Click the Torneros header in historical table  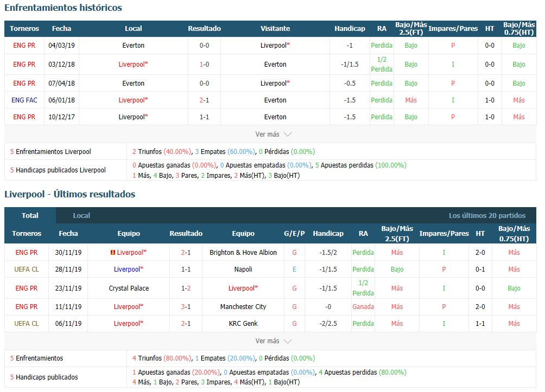tap(24, 29)
